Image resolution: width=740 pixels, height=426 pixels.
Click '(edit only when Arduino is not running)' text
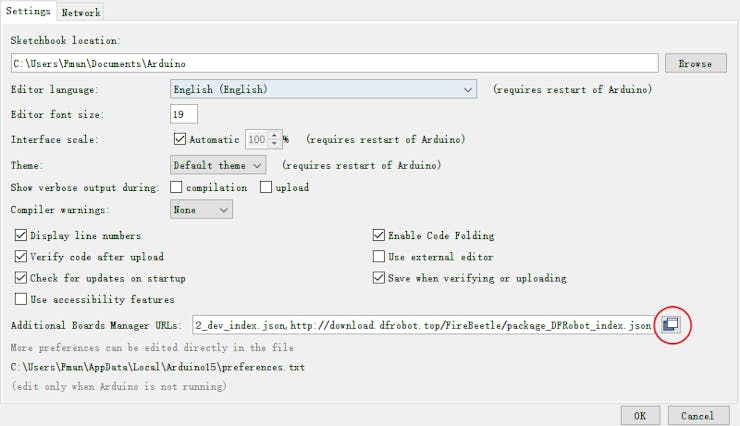pos(119,386)
